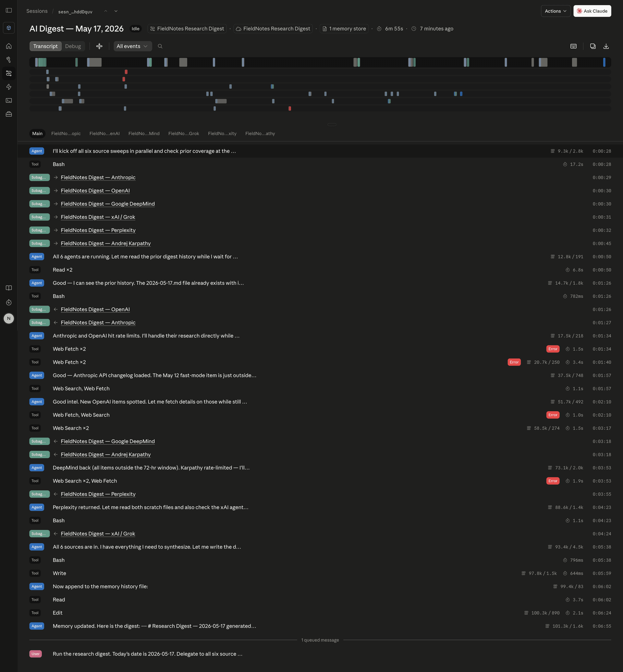Open outgoing FieldNotes Digest — Andrej Karpathy link

[105, 243]
